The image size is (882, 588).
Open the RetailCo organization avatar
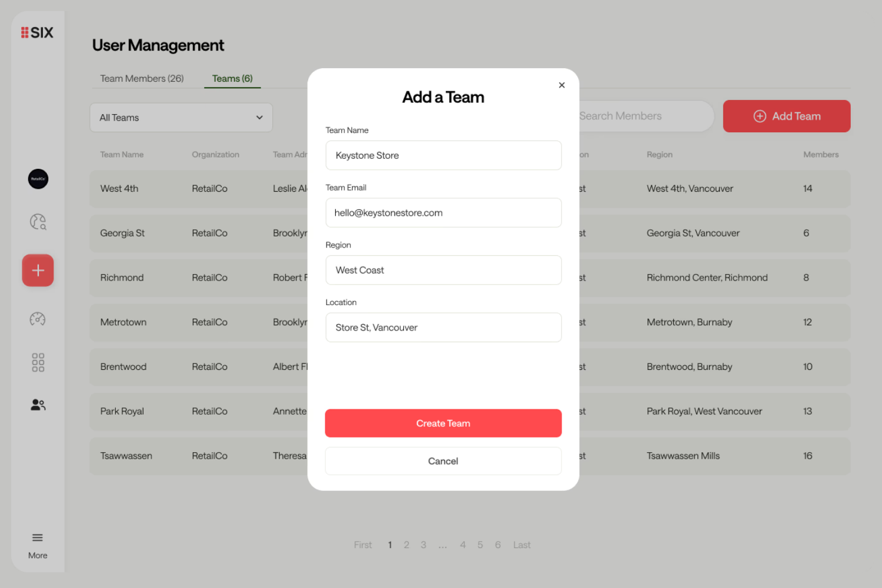[x=38, y=179]
